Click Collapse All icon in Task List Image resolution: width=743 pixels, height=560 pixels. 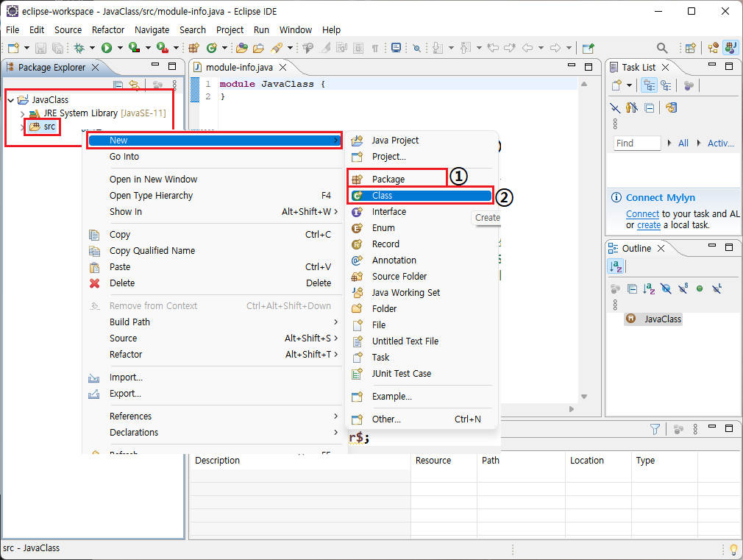click(x=650, y=107)
